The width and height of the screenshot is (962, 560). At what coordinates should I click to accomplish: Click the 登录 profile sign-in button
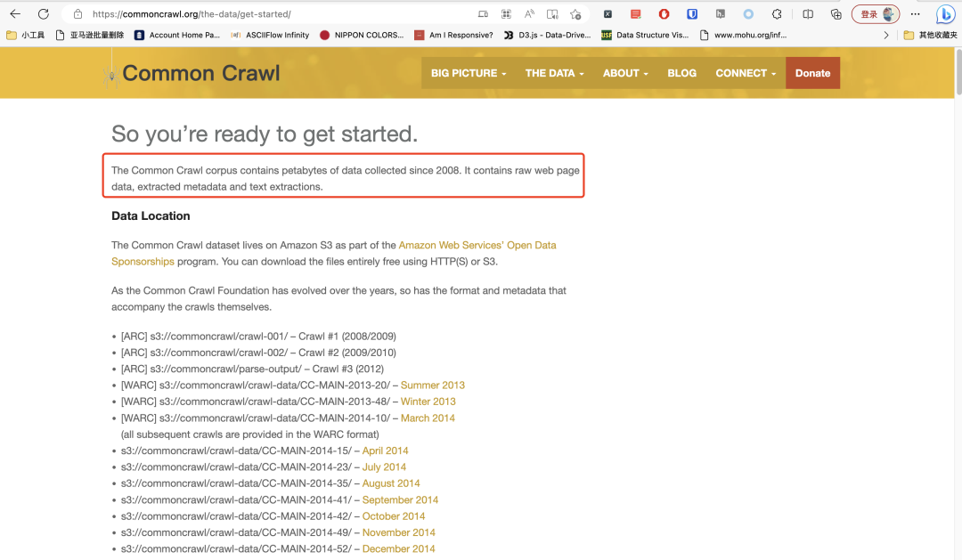(x=876, y=14)
